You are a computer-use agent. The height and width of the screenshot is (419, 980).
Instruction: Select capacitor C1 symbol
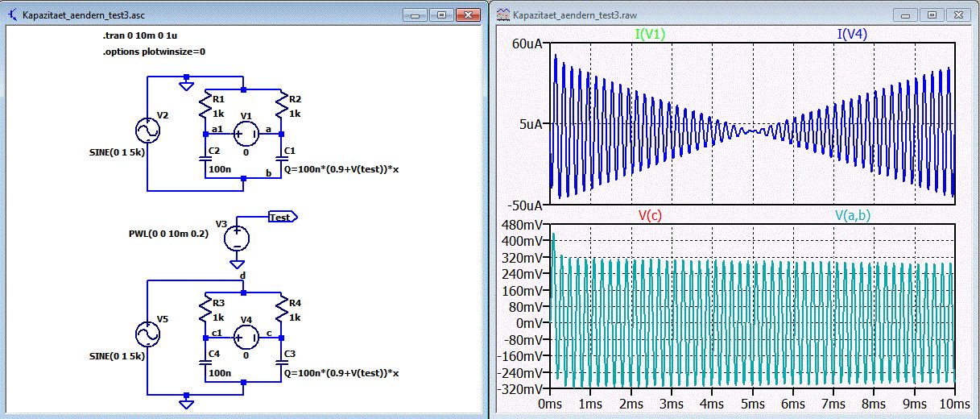click(x=282, y=160)
